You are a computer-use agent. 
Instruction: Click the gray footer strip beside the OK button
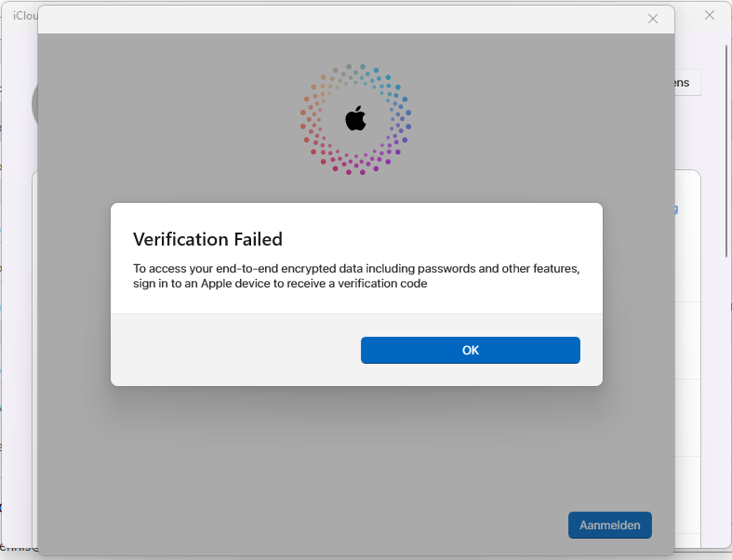(233, 350)
